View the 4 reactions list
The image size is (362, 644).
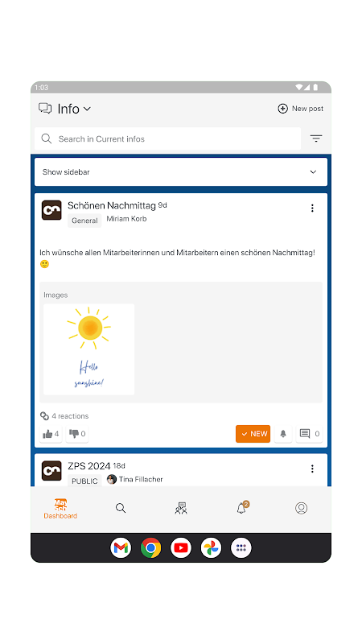click(x=64, y=416)
